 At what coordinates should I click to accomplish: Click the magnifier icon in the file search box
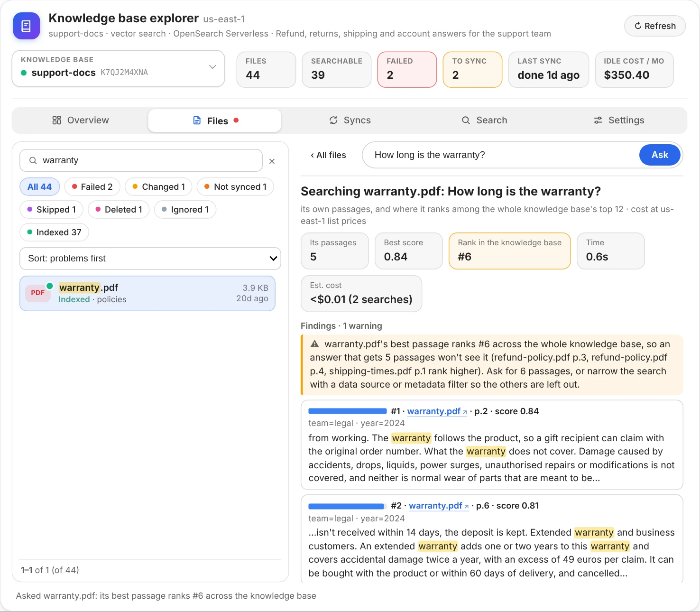tap(33, 160)
